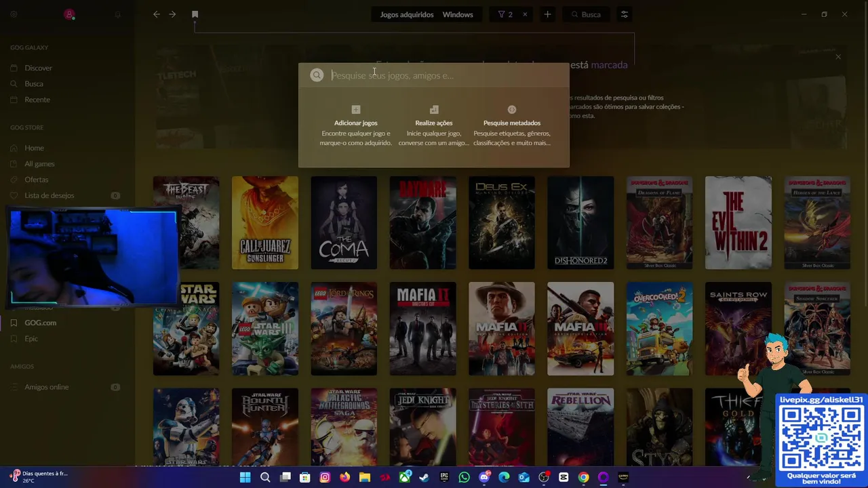Open The Coma game cover
Screen dimensions: 868x488
pos(344,223)
